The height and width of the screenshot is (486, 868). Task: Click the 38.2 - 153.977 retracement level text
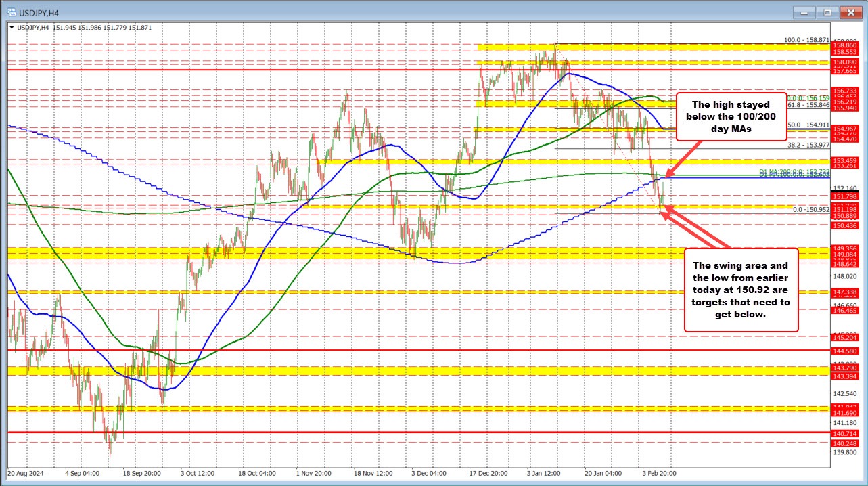tap(807, 145)
